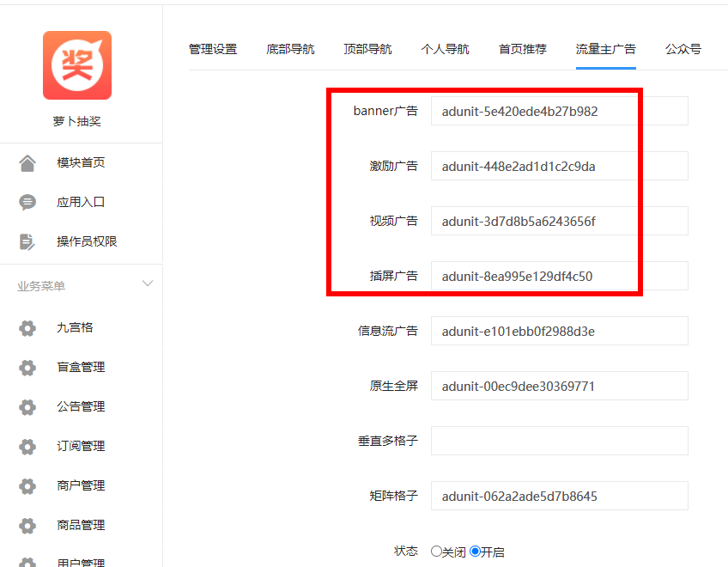Viewport: 728px width, 567px height.
Task: Focus the 视频广告 input field
Action: 560,221
